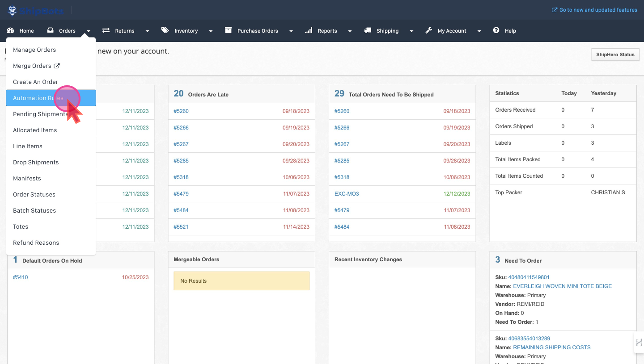Go to Pending Shipments
Viewport: 644px width, 364px height.
(x=51, y=114)
